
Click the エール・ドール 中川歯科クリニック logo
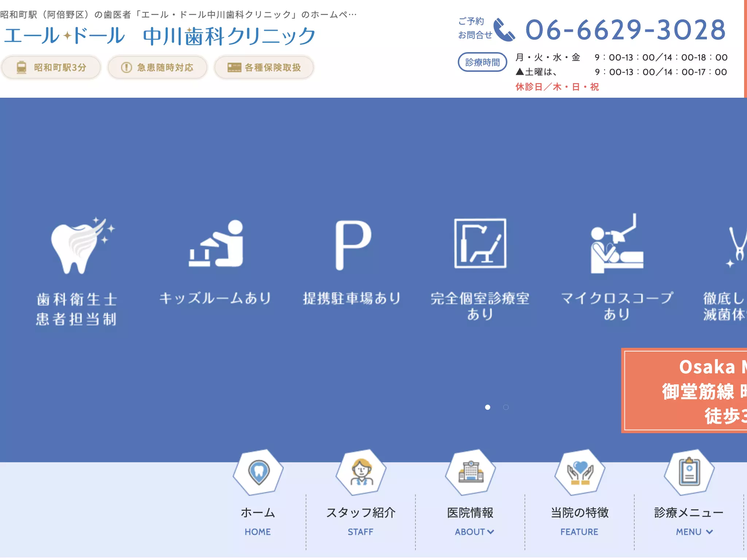pos(159,36)
